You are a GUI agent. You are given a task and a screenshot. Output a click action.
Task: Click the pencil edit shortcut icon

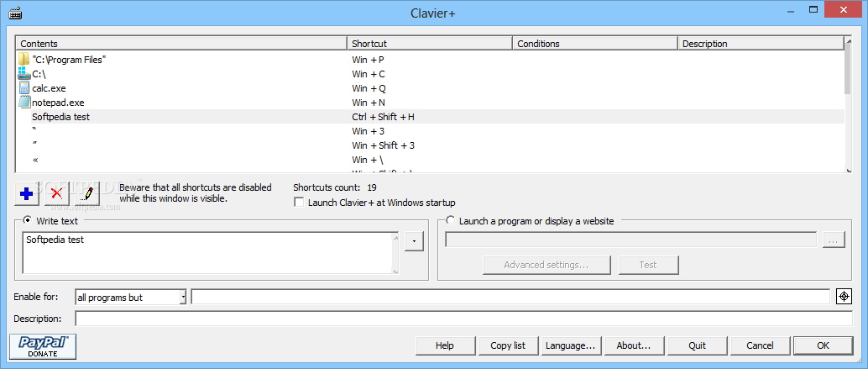tap(86, 193)
